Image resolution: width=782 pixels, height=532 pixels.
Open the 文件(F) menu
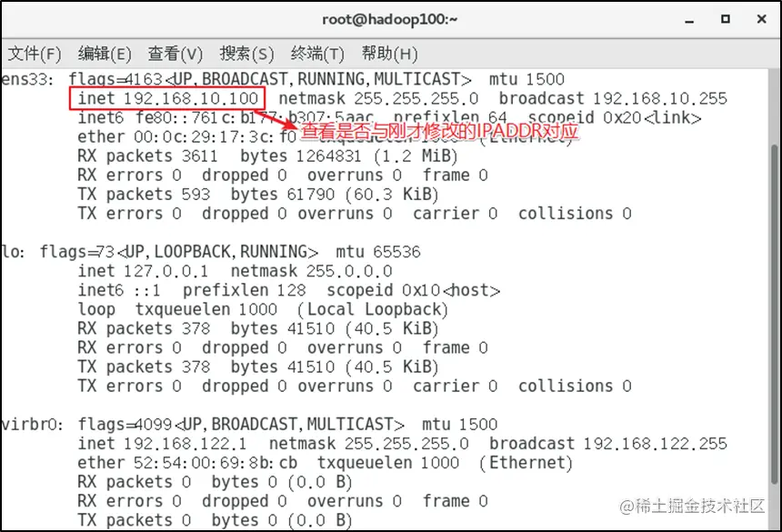(35, 54)
